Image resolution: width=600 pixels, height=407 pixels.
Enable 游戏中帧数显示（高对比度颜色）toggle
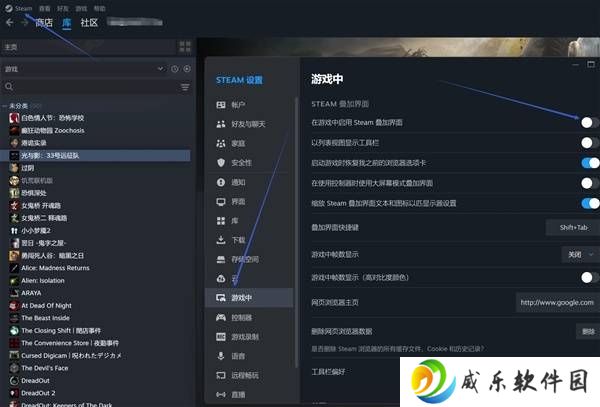(589, 277)
